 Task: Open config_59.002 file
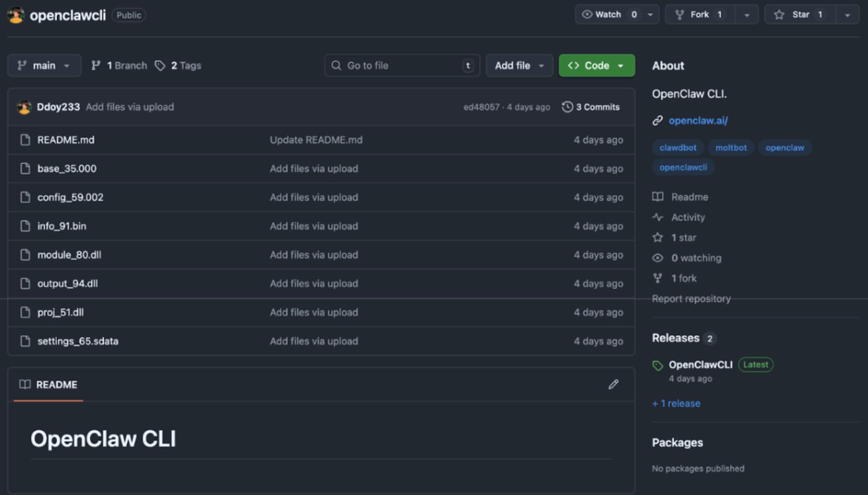(x=70, y=197)
